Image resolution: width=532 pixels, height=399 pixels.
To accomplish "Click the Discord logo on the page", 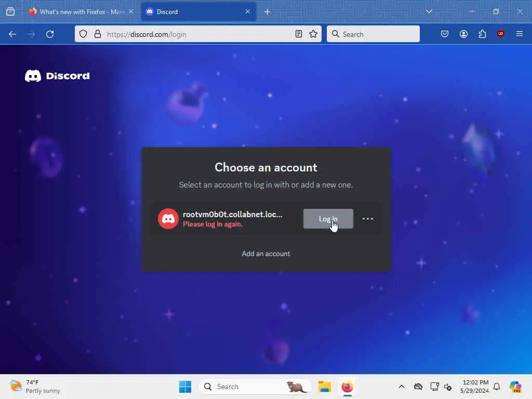I will coord(57,76).
